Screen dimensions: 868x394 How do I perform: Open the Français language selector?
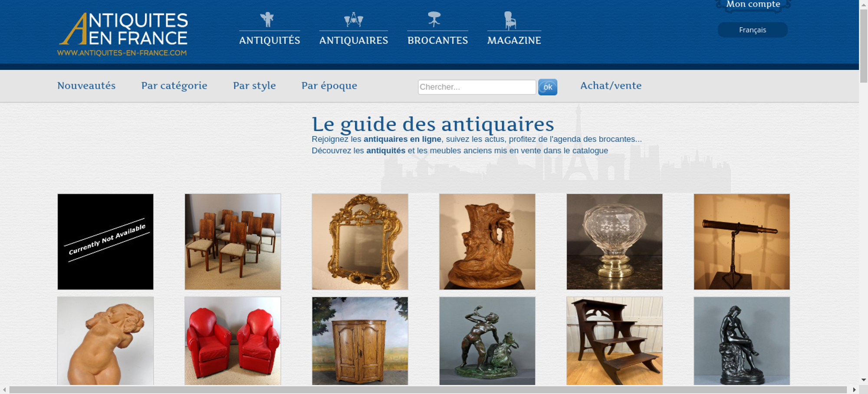[753, 30]
